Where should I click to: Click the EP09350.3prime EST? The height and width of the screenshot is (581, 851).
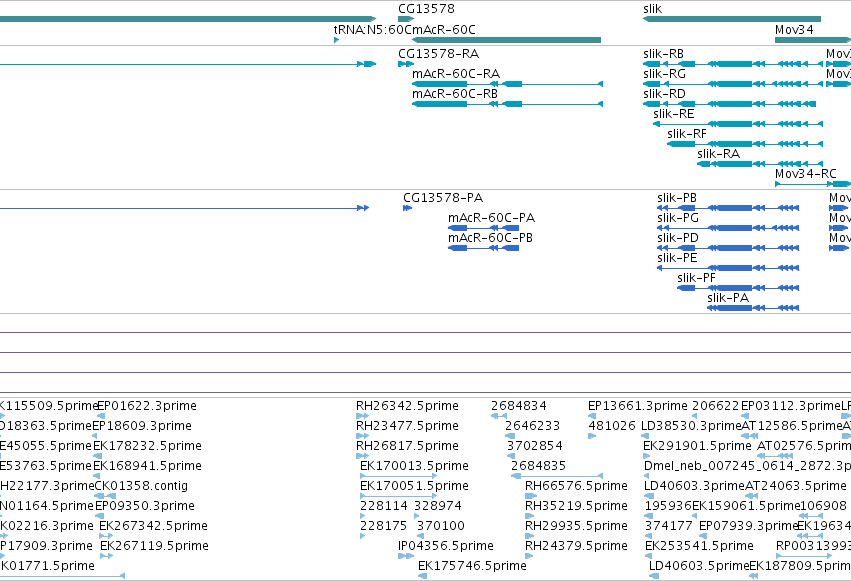coord(99,516)
